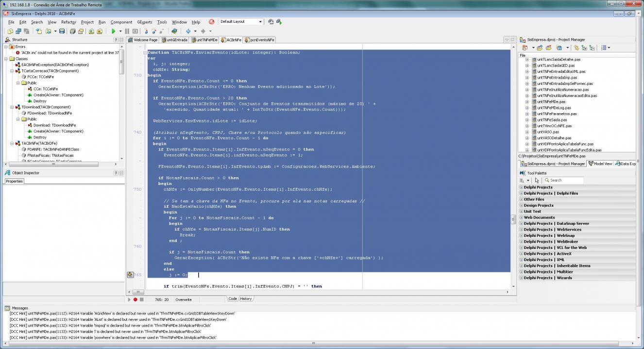
Task: Select FDownload: TDownloadNFe in Structure
Action: tap(50, 113)
